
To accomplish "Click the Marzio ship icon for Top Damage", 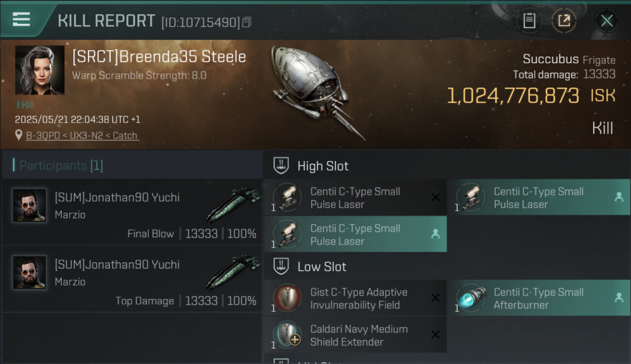I will [233, 272].
